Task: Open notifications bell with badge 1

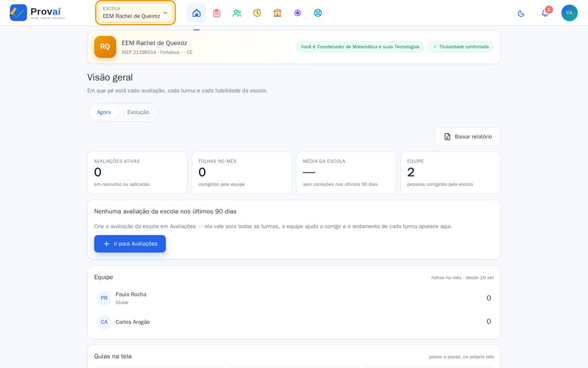Action: coord(545,13)
